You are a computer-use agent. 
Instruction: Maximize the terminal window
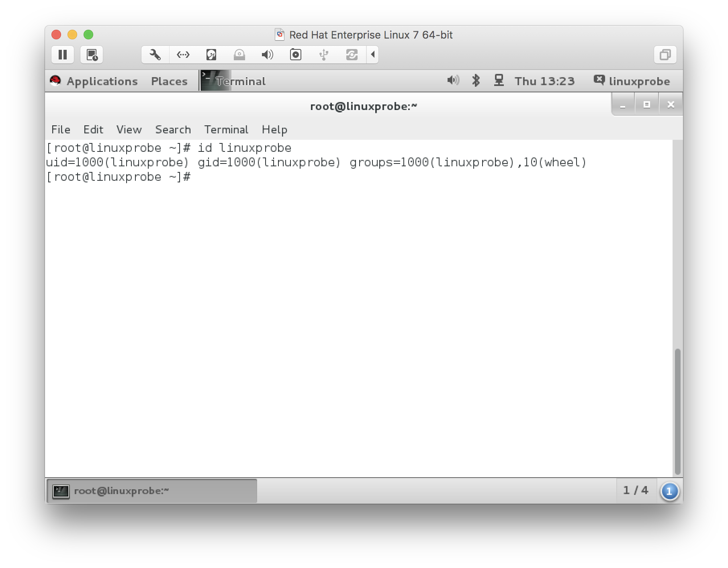[647, 105]
